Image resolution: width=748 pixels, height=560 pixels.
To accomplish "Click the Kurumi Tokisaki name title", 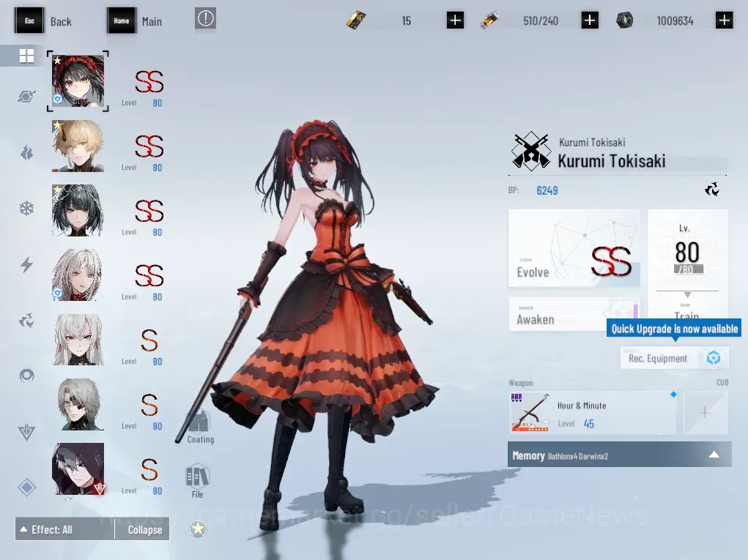I will click(x=612, y=161).
